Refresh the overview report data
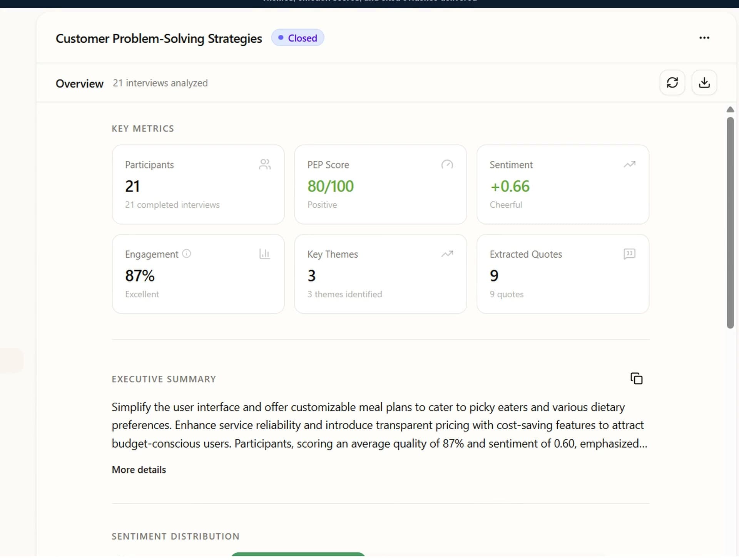The width and height of the screenshot is (739, 560). click(x=672, y=83)
